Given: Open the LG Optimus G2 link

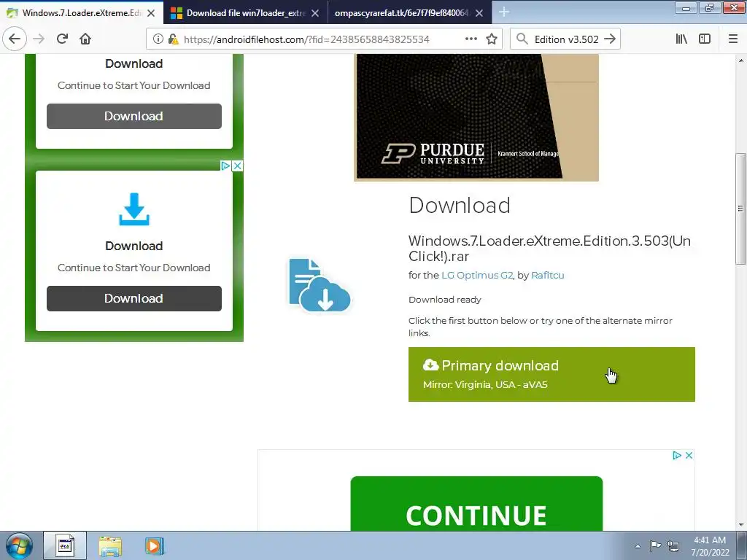Looking at the screenshot, I should tap(477, 275).
